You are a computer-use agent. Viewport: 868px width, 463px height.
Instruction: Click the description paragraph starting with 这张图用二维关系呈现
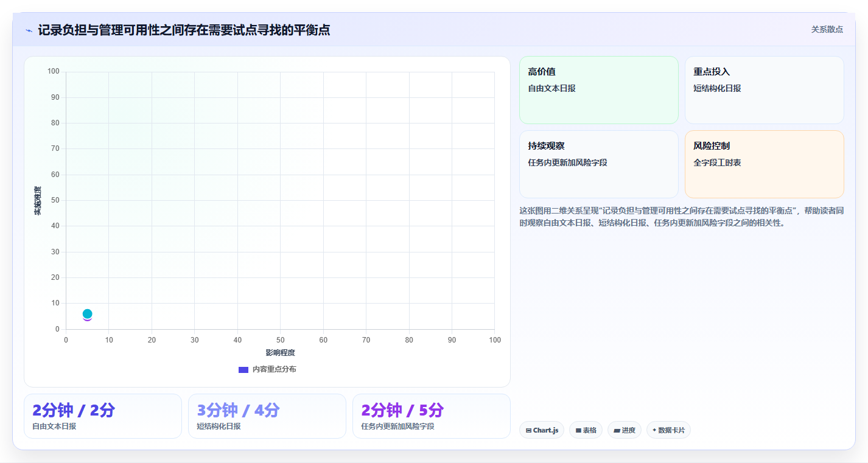(x=681, y=217)
